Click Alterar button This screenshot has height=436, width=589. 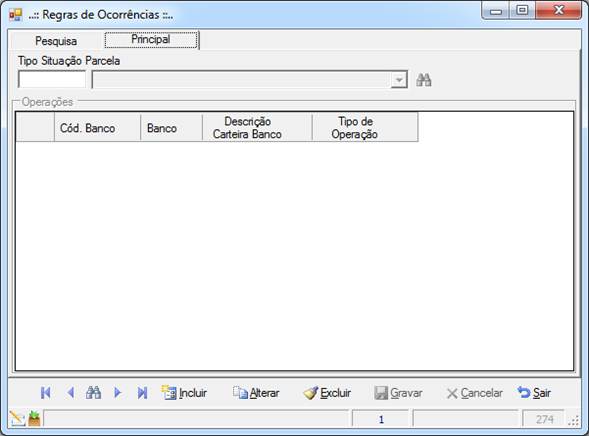[256, 393]
